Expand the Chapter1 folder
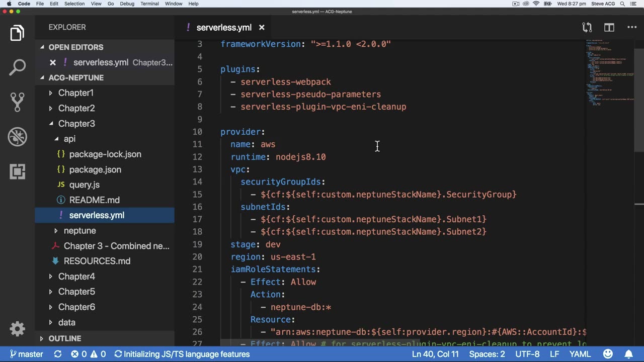This screenshot has height=362, width=644. pyautogui.click(x=75, y=93)
